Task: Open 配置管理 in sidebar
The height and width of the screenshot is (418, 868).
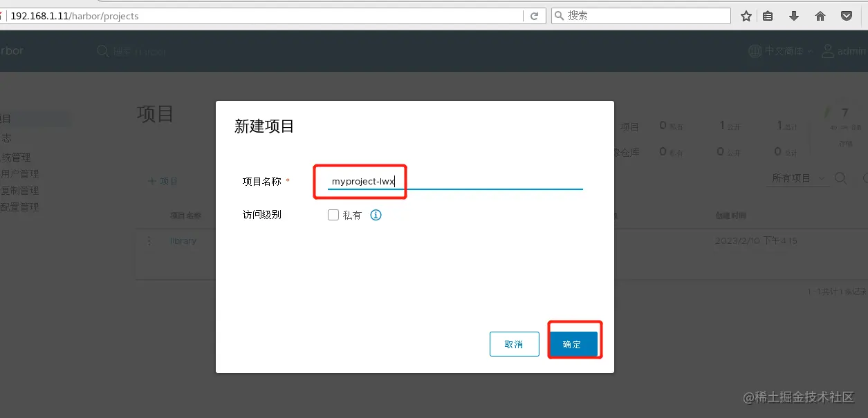Action: [x=19, y=207]
